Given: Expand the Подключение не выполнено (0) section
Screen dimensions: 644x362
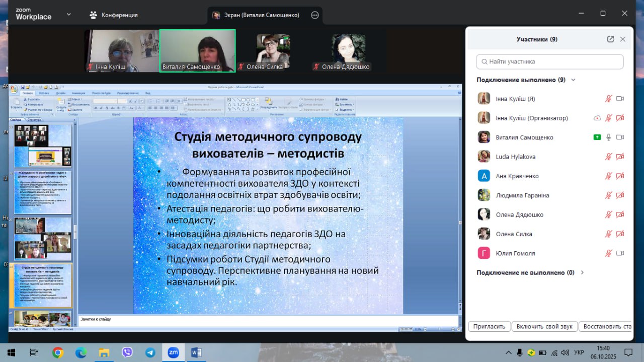Looking at the screenshot, I should (582, 272).
